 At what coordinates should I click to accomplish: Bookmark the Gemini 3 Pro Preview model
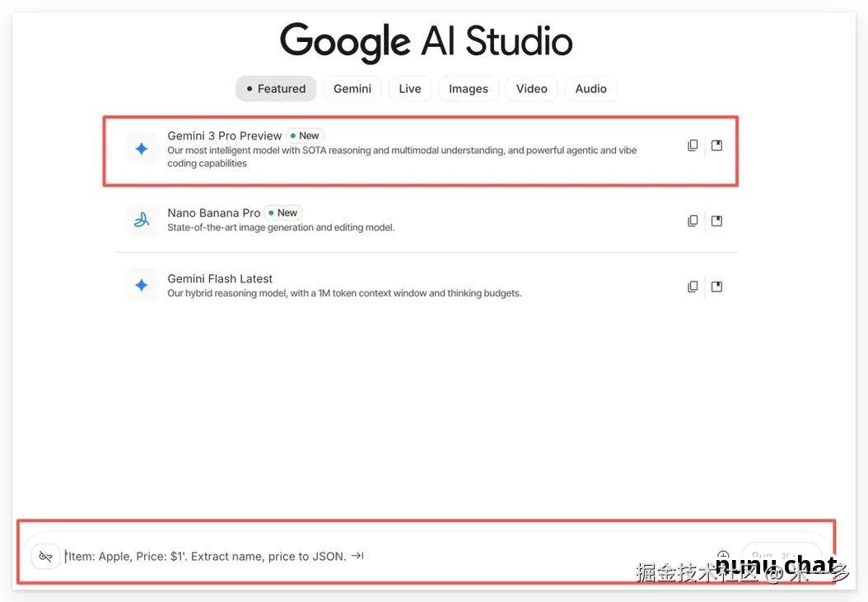(x=716, y=145)
